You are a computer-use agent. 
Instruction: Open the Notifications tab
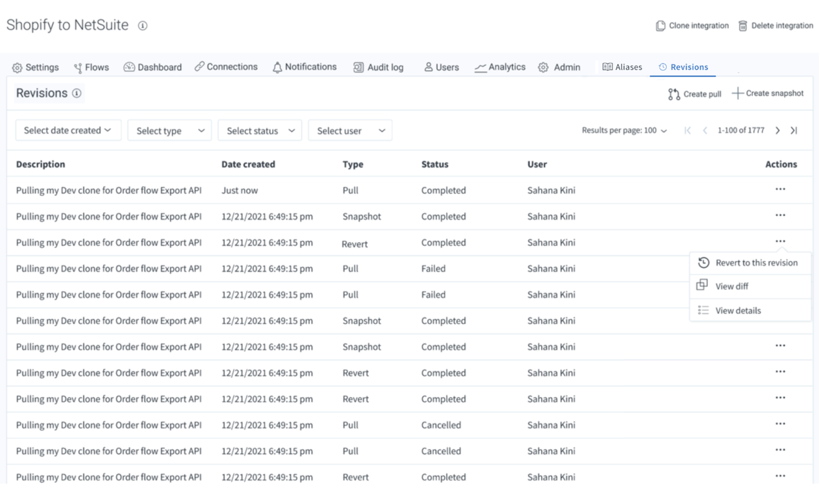[x=304, y=67]
